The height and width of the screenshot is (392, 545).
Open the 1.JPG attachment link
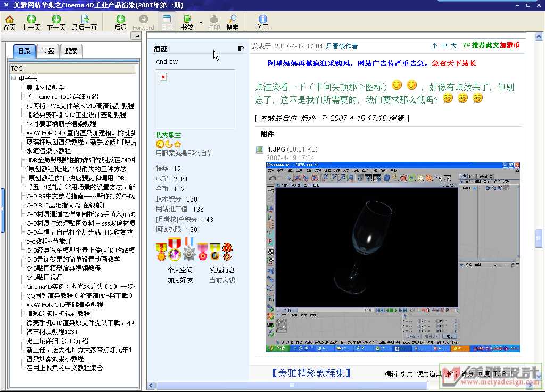click(276, 149)
